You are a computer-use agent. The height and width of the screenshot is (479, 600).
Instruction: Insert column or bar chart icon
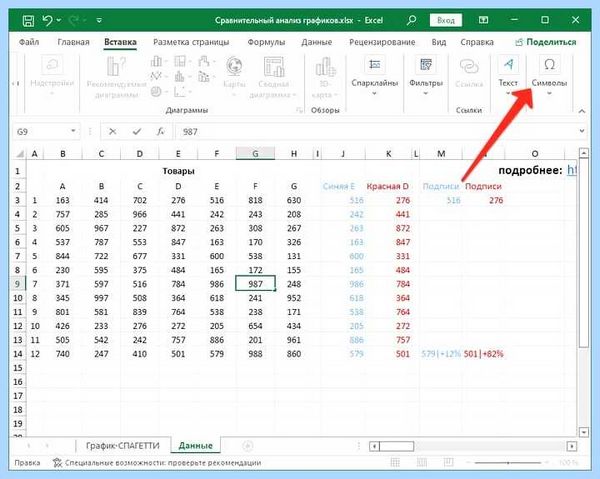coord(158,61)
